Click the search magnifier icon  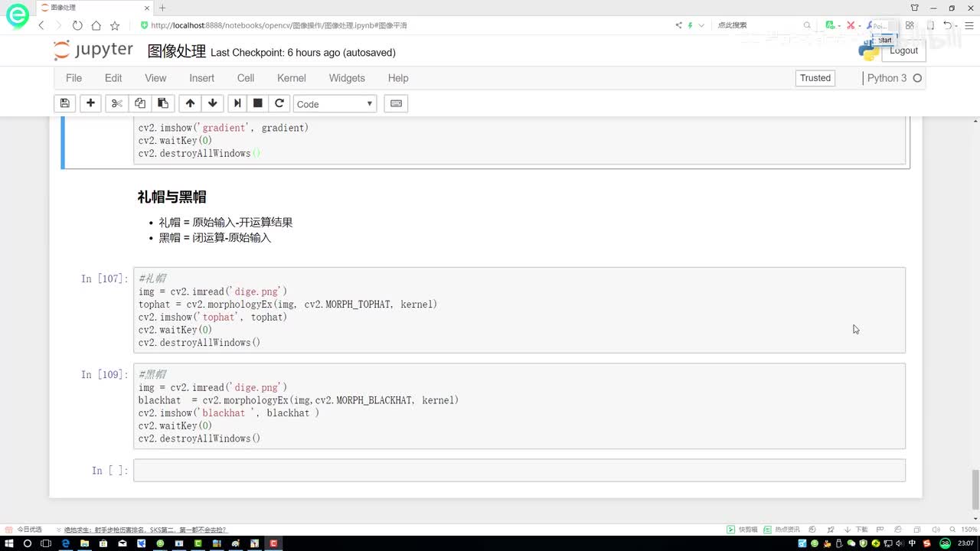(807, 25)
